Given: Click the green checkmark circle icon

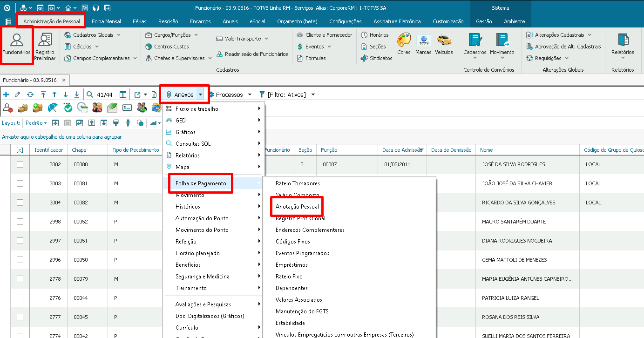Looking at the screenshot, I should tap(68, 108).
